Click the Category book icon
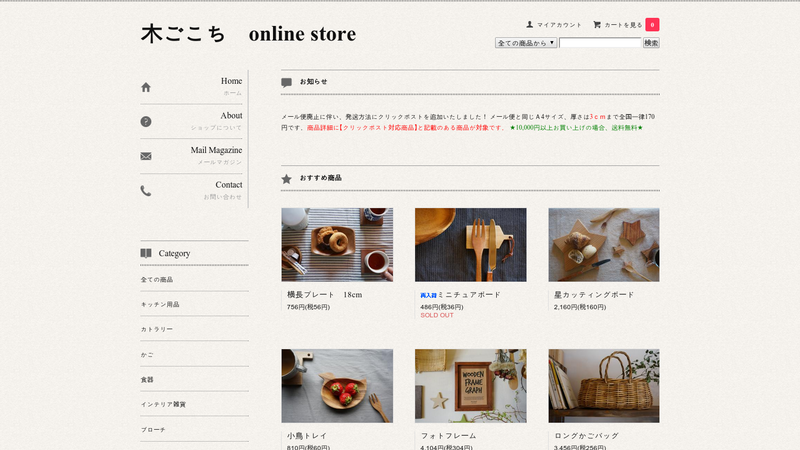This screenshot has width=800, height=450. 146,253
